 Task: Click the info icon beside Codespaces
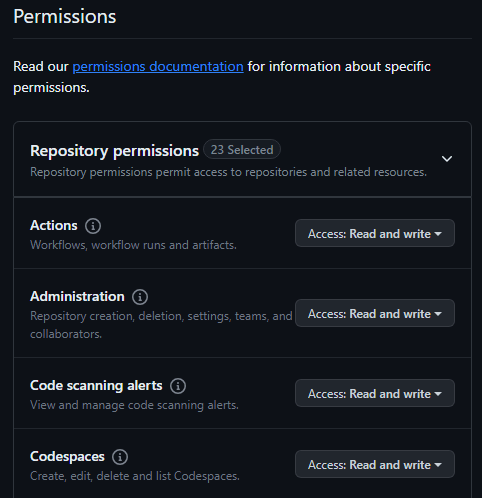click(x=120, y=457)
